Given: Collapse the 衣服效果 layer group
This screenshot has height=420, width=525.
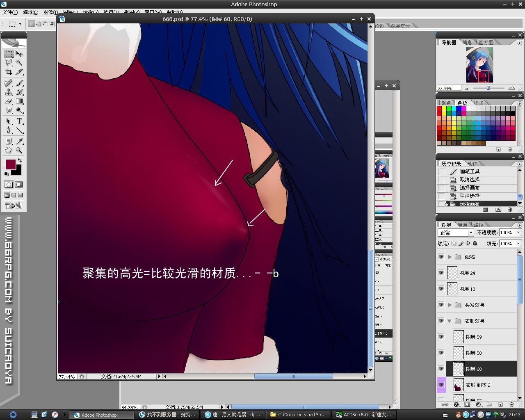Looking at the screenshot, I should (x=450, y=321).
